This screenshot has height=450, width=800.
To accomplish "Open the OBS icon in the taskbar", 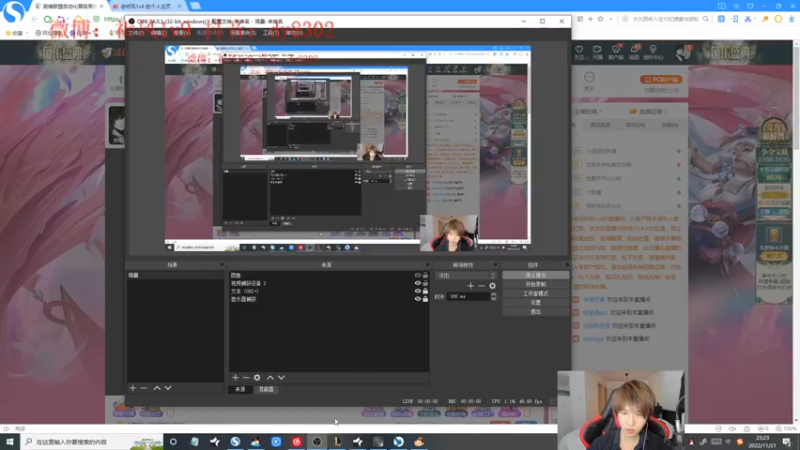I will pos(317,442).
